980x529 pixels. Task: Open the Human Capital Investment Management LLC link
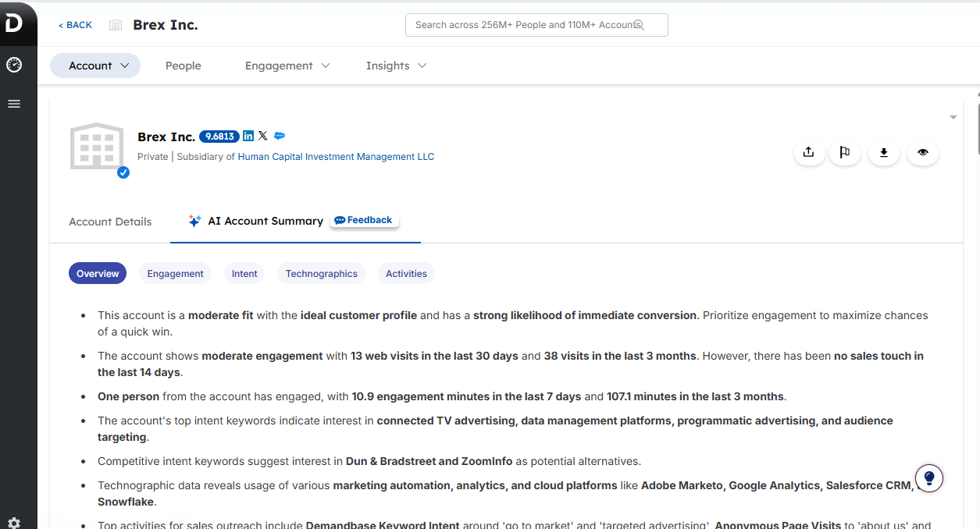(x=336, y=156)
